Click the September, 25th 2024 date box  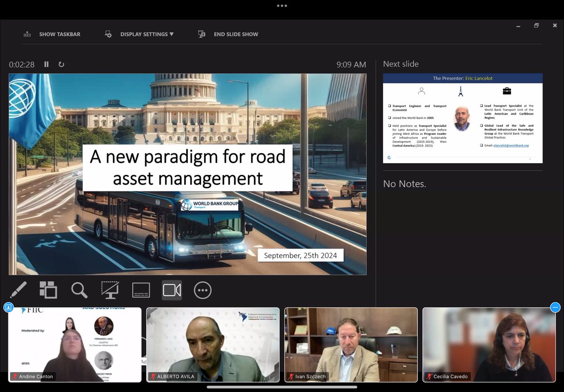click(x=301, y=256)
